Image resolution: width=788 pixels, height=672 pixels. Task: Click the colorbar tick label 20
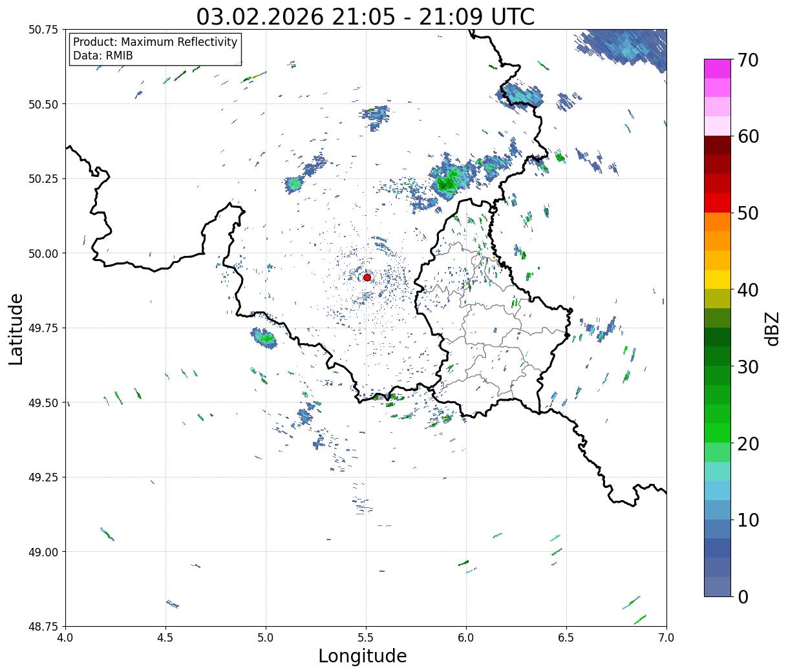pyautogui.click(x=748, y=443)
